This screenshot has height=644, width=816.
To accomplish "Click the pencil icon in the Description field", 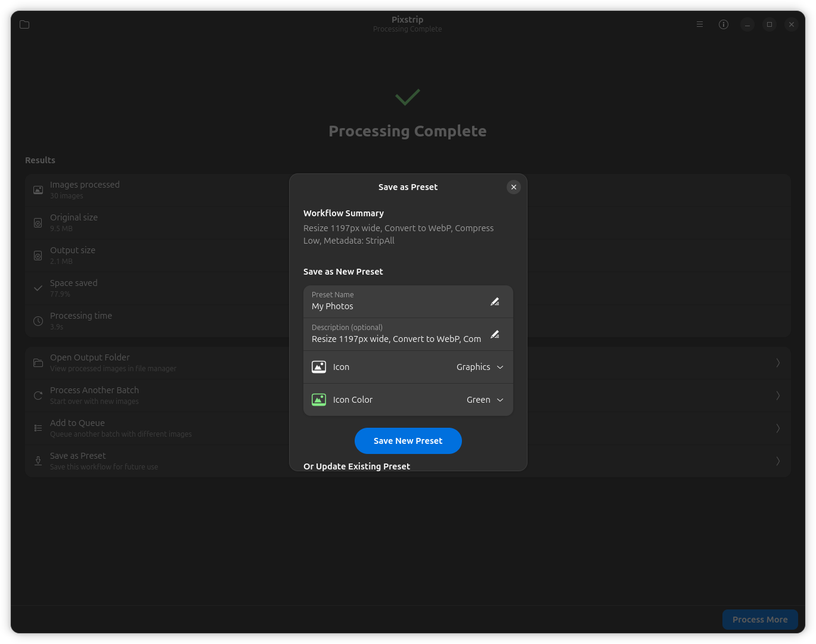I will [x=495, y=334].
